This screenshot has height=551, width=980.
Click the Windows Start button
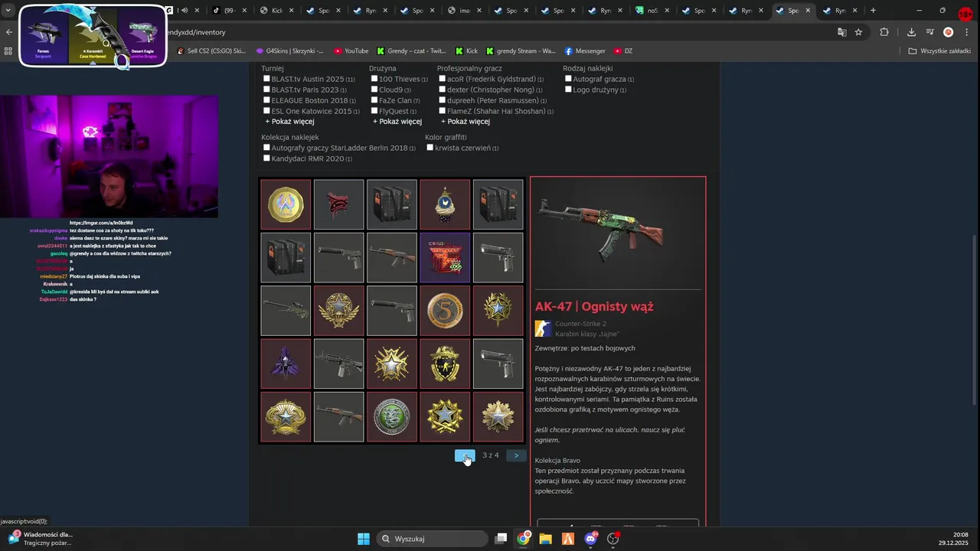tap(364, 539)
